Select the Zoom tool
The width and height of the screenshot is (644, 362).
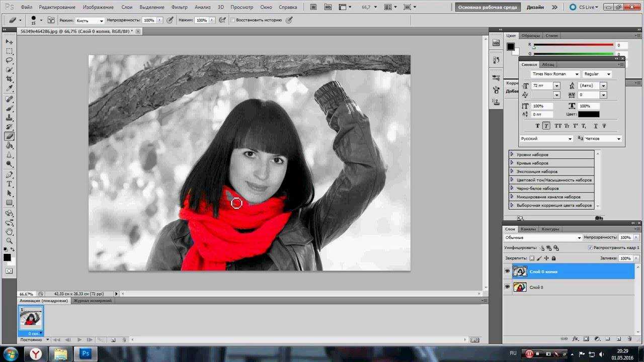point(9,240)
